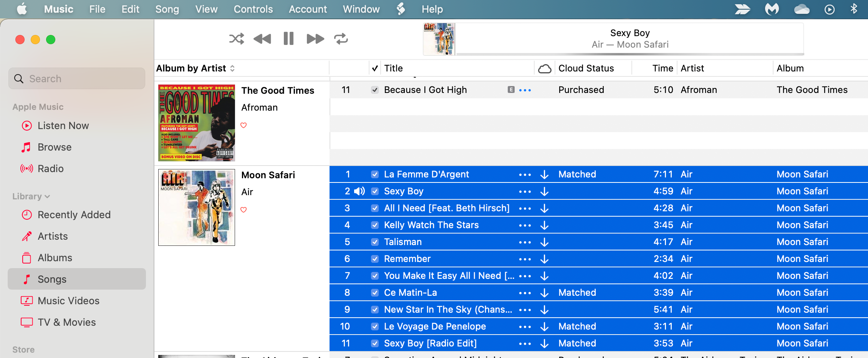Open the scripts menu icon in menu bar

401,9
